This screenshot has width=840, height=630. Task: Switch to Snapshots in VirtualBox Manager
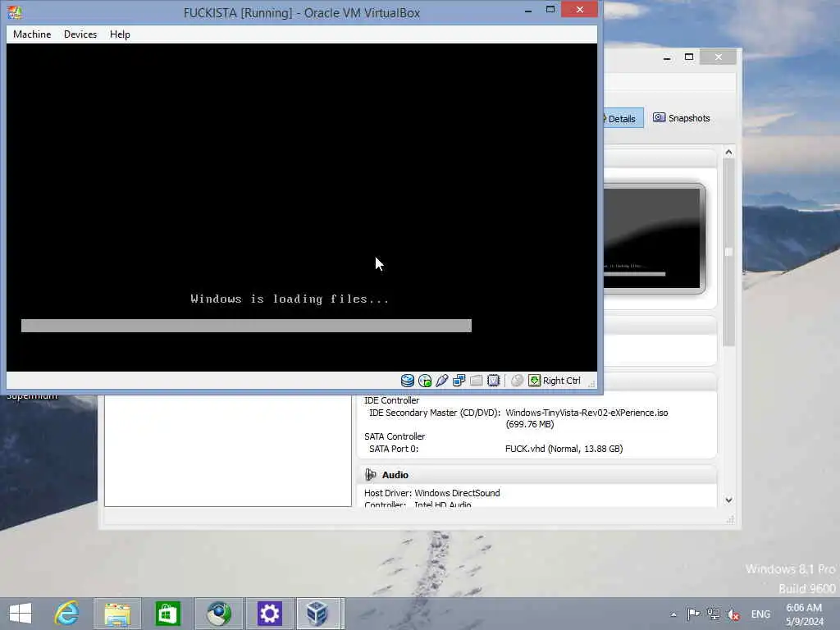(682, 118)
